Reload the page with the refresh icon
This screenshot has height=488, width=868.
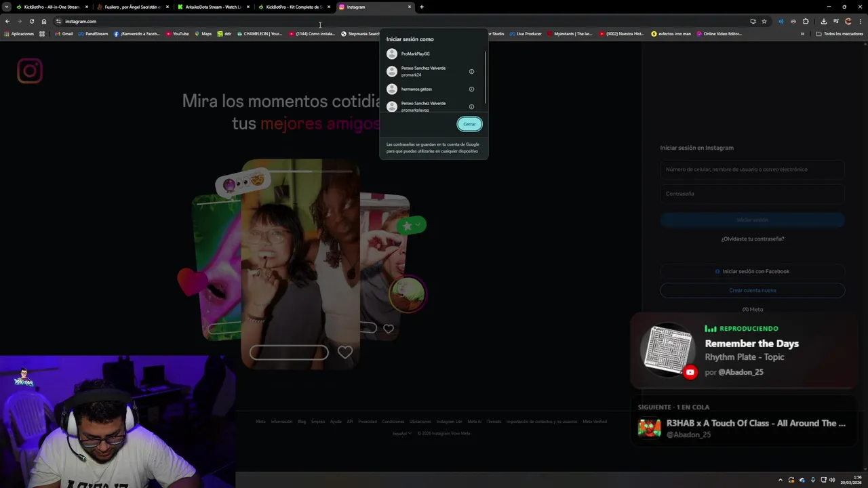pyautogui.click(x=32, y=21)
